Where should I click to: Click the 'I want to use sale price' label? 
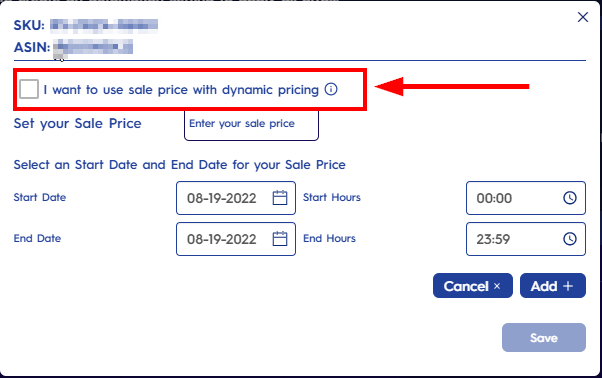181,90
